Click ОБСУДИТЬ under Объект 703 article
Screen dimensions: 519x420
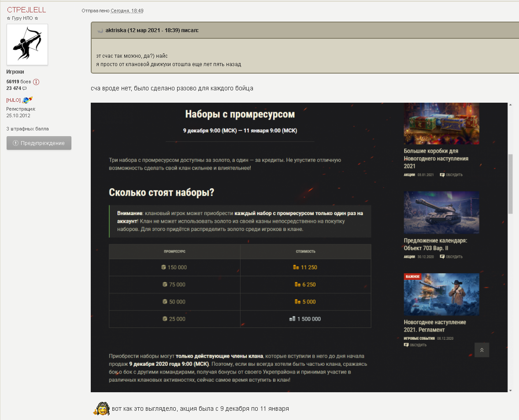coord(451,257)
